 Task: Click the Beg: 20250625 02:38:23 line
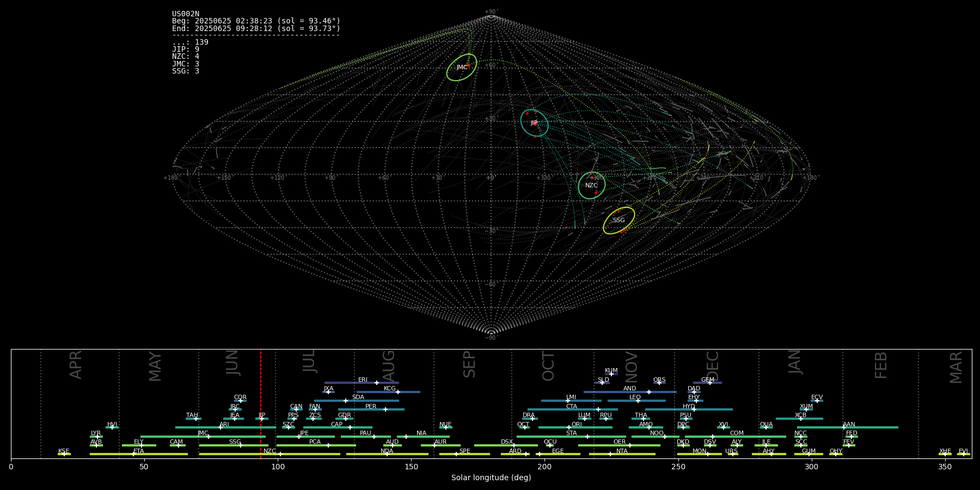coord(256,21)
